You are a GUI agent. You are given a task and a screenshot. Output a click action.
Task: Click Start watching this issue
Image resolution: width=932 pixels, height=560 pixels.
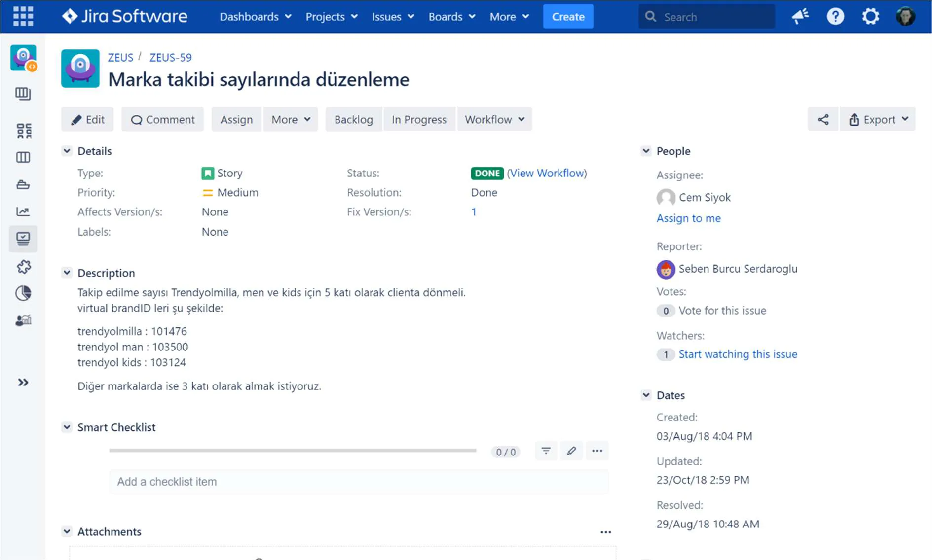click(738, 354)
